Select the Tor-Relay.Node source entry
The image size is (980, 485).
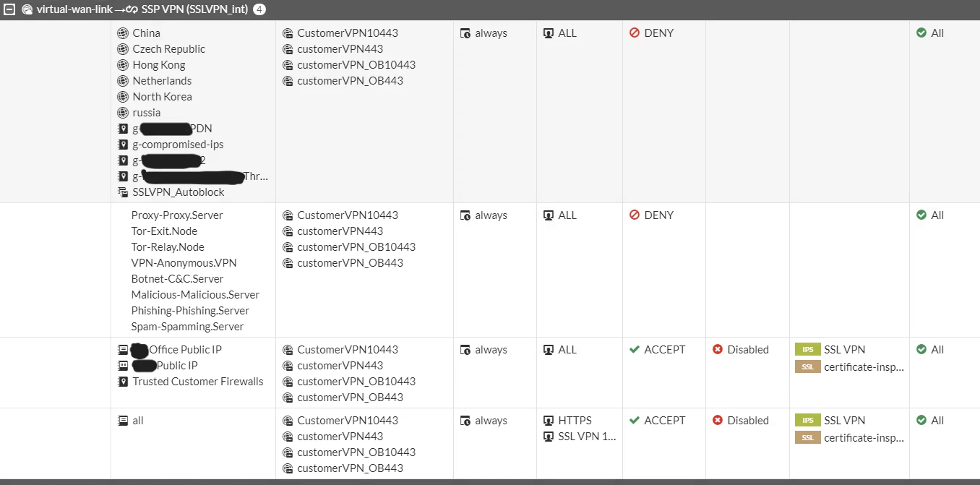point(168,247)
